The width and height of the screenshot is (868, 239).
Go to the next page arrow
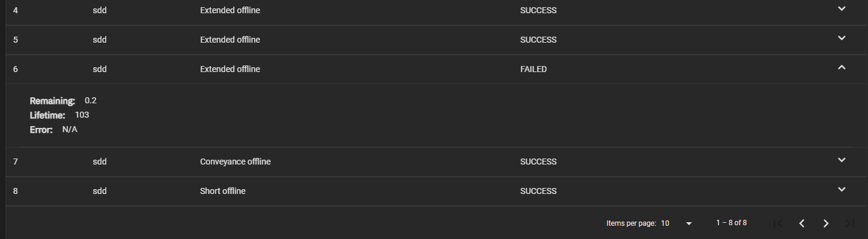826,223
